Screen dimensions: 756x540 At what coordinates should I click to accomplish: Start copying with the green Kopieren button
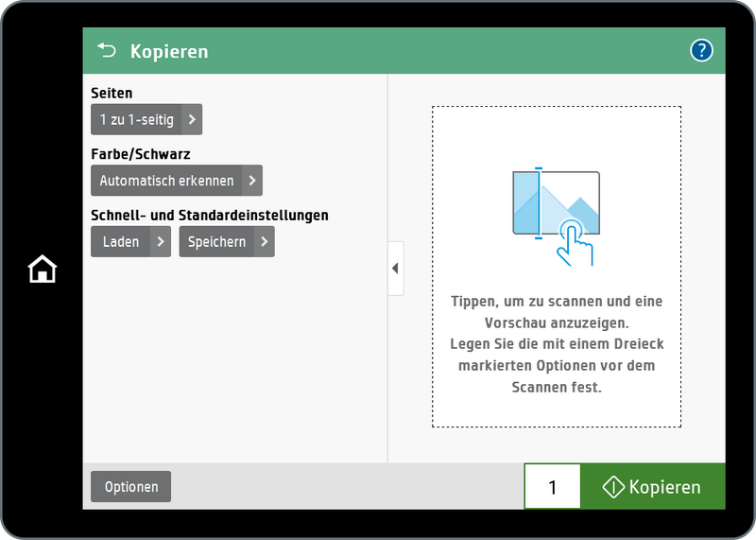tap(653, 486)
